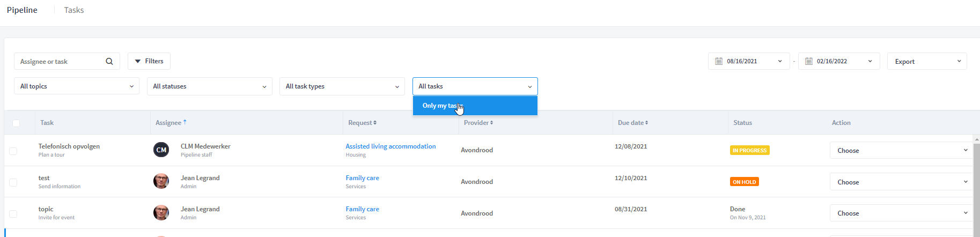This screenshot has height=237, width=980.
Task: Click the Filters button
Action: tap(149, 61)
